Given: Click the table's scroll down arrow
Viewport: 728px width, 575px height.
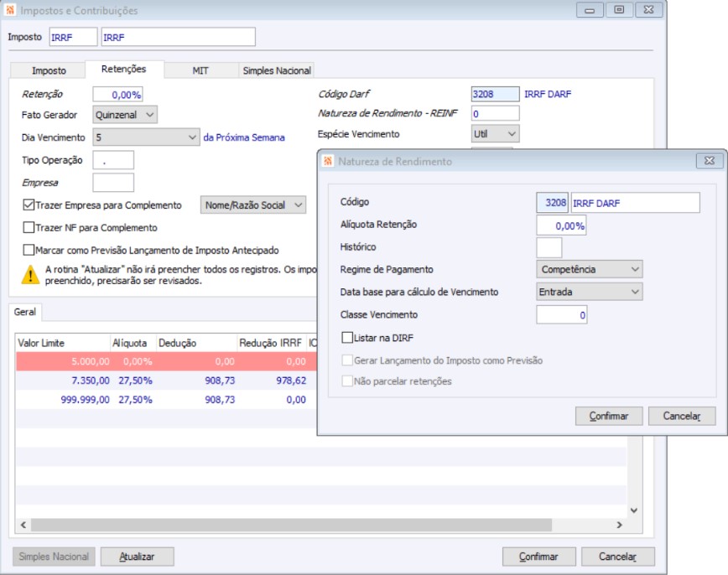Looking at the screenshot, I should point(634,510).
